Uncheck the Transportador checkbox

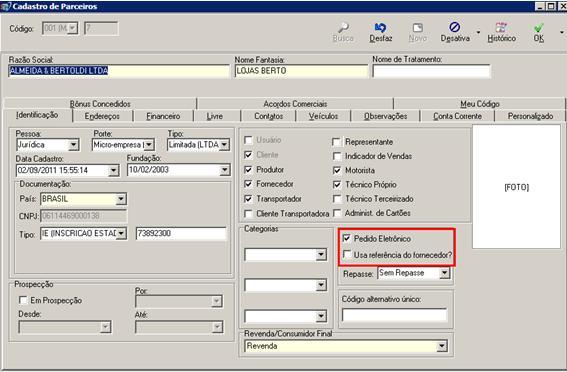tap(248, 199)
